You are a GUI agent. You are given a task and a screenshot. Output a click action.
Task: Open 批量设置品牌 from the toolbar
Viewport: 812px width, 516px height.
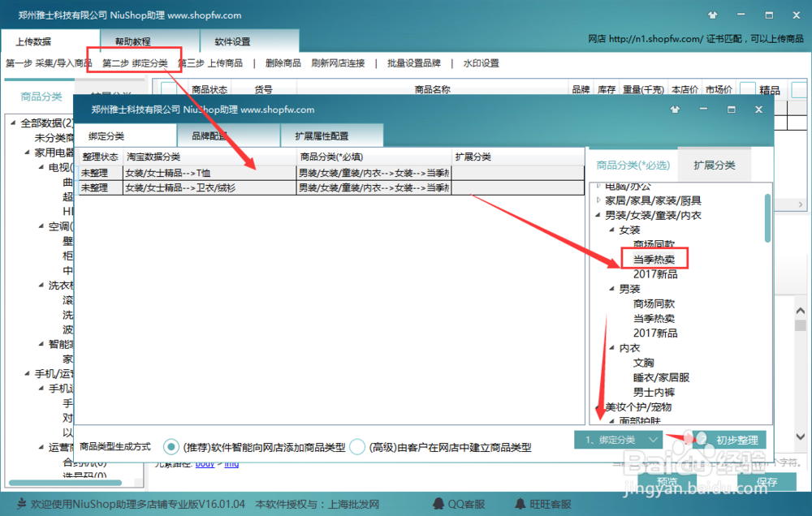point(414,63)
